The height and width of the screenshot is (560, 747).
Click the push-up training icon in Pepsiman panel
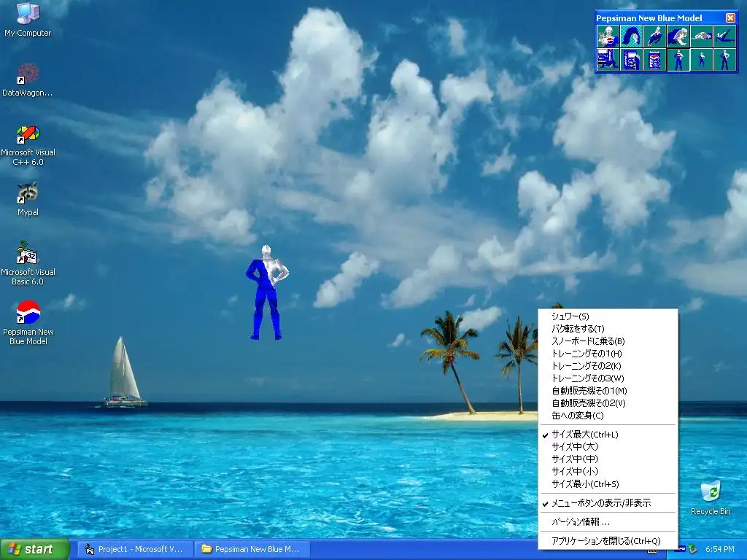[702, 36]
